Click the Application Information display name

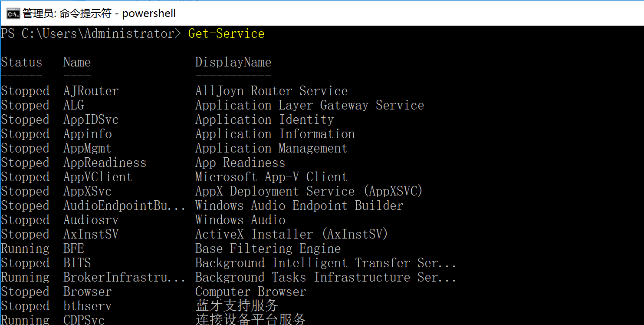275,134
